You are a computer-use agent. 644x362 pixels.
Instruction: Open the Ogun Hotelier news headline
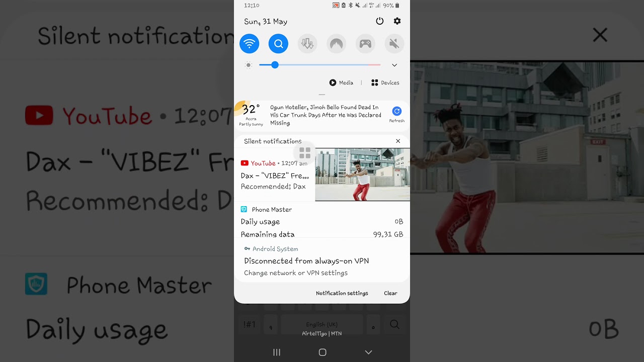point(326,115)
